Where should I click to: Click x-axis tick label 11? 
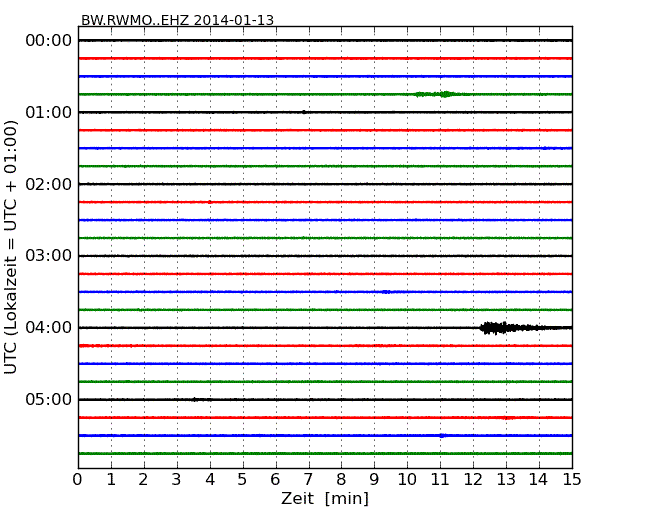coord(440,480)
